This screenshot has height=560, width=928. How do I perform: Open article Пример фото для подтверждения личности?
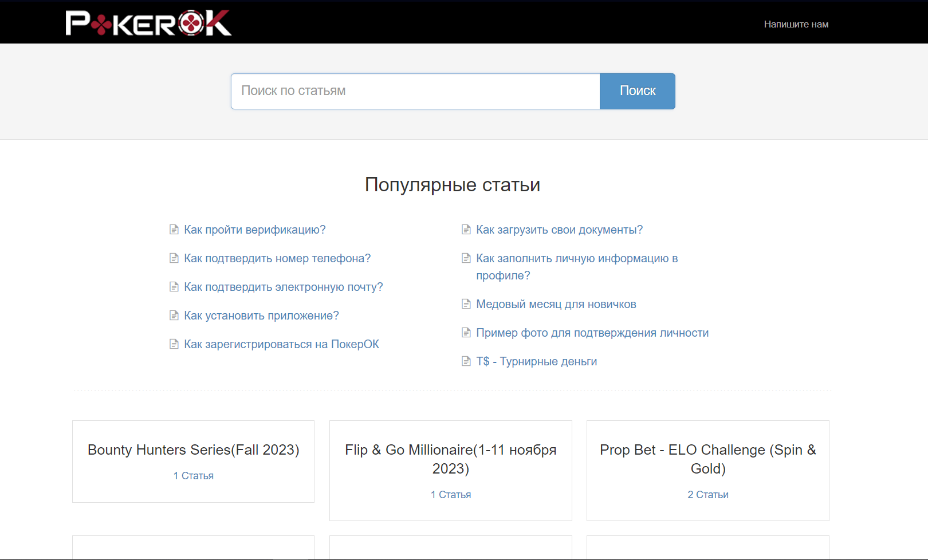pyautogui.click(x=592, y=333)
